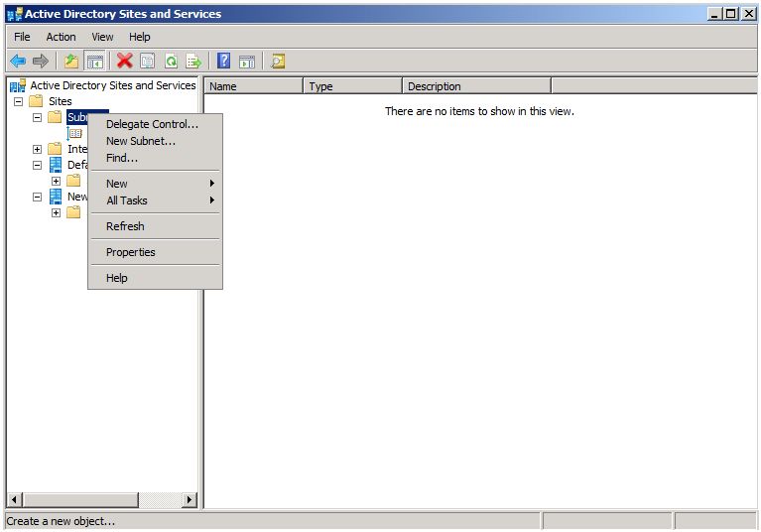Collapse the New site node

click(37, 198)
